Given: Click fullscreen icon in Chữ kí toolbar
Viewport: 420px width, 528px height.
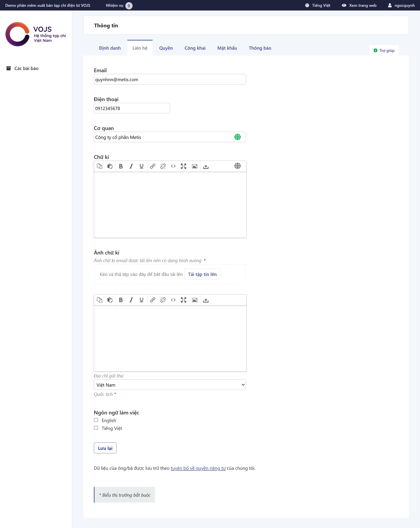Looking at the screenshot, I should (184, 166).
